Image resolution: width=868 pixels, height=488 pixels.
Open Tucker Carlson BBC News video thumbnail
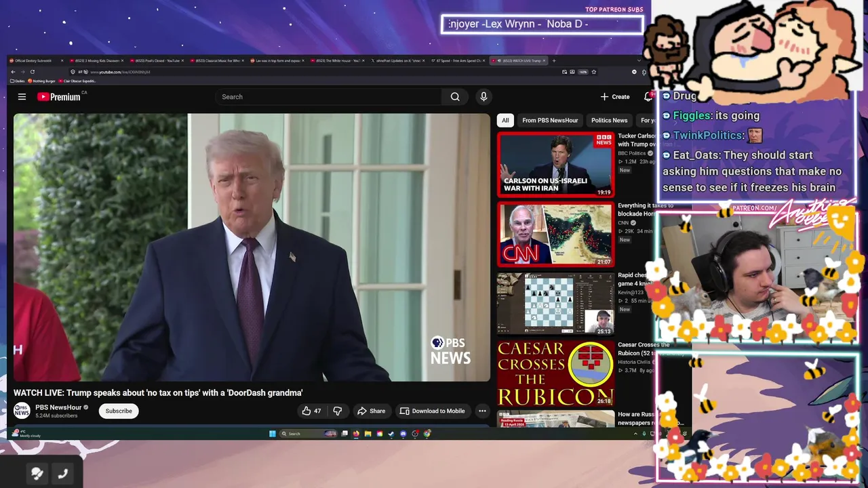[555, 164]
